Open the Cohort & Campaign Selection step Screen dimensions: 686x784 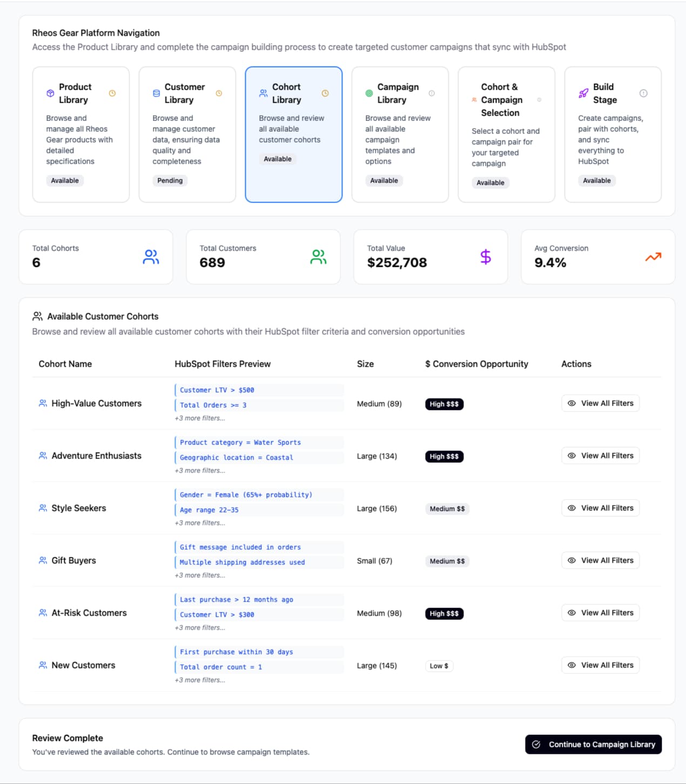coord(506,134)
